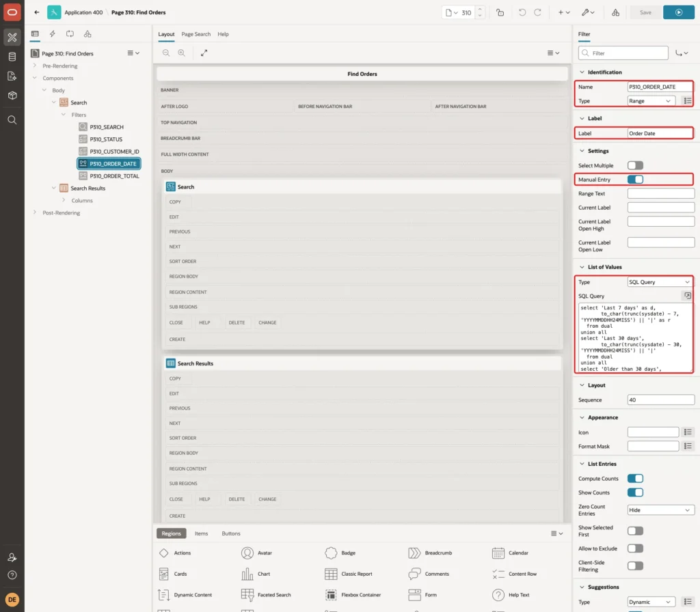Click the Save button
Viewport: 700px width, 612px height.
click(x=645, y=12)
